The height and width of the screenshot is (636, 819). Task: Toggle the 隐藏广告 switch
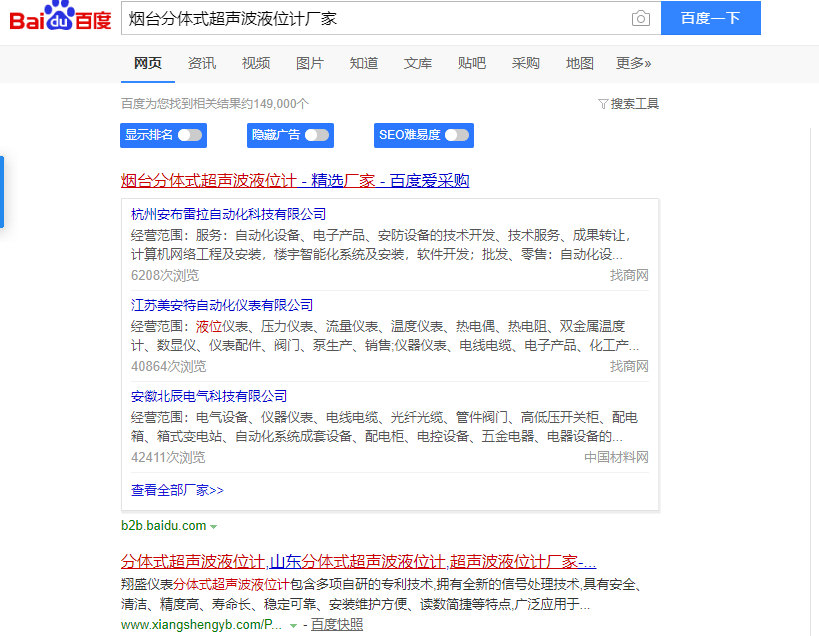(x=317, y=135)
